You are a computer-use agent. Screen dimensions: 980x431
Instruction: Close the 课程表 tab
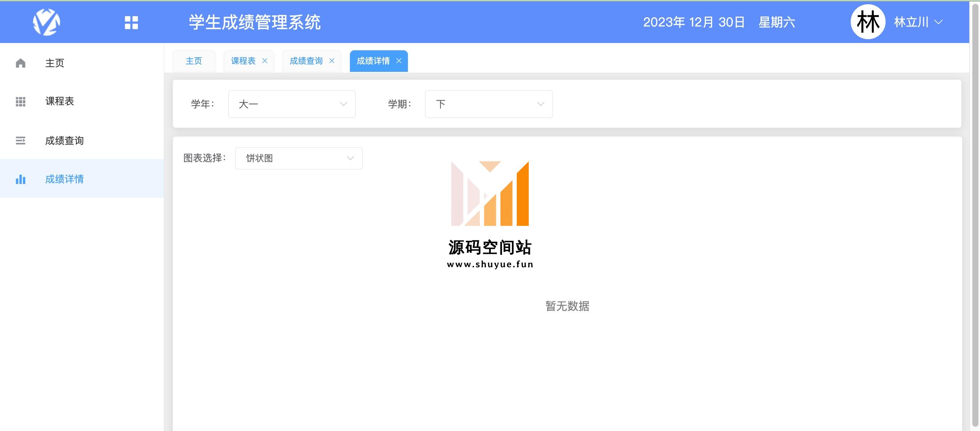coord(265,61)
